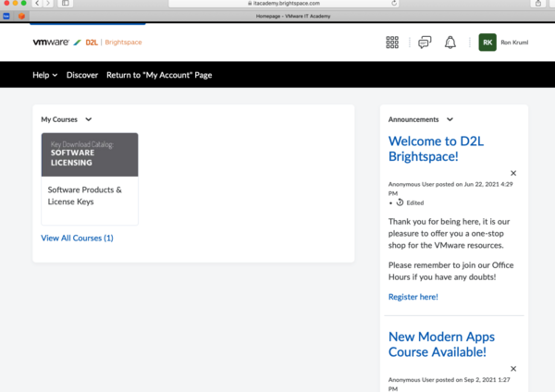Expand the Help menu dropdown
The height and width of the screenshot is (392, 555).
point(44,75)
